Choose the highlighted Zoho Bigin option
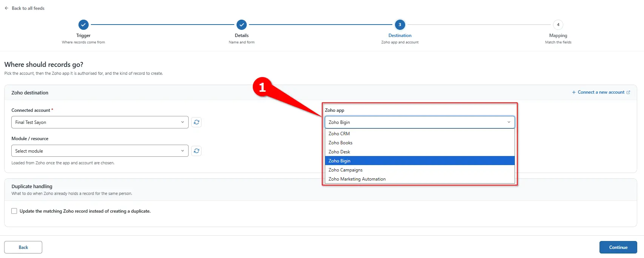This screenshot has height=258, width=644. click(x=420, y=161)
